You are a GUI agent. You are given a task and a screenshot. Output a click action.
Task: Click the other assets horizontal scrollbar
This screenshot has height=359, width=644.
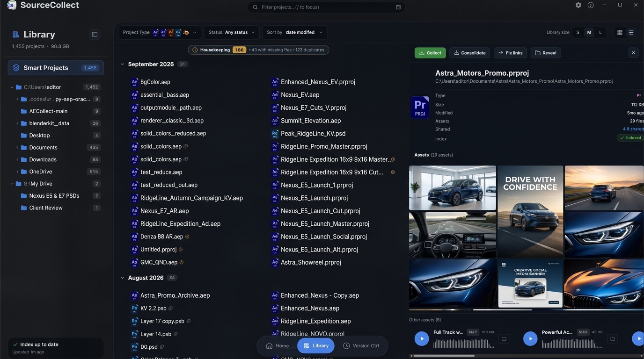tap(445, 356)
